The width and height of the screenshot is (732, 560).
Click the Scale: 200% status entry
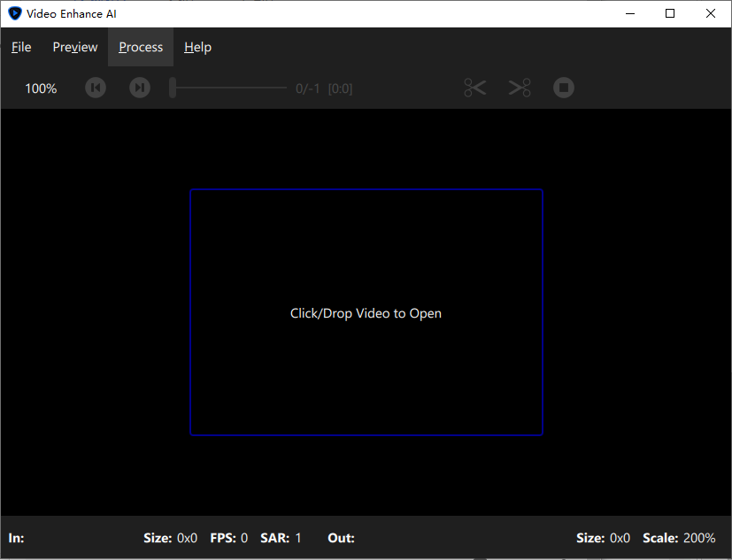click(679, 538)
